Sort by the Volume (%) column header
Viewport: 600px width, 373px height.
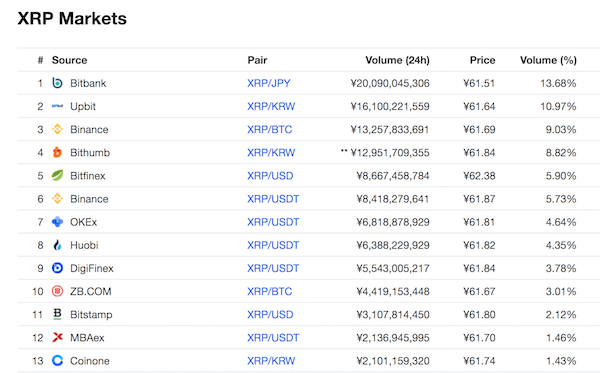pos(548,60)
